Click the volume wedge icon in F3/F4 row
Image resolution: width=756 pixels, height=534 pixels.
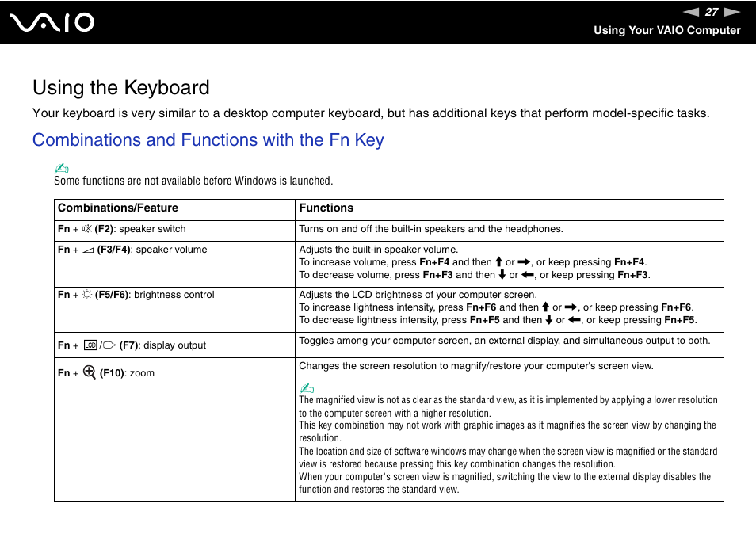[88, 250]
